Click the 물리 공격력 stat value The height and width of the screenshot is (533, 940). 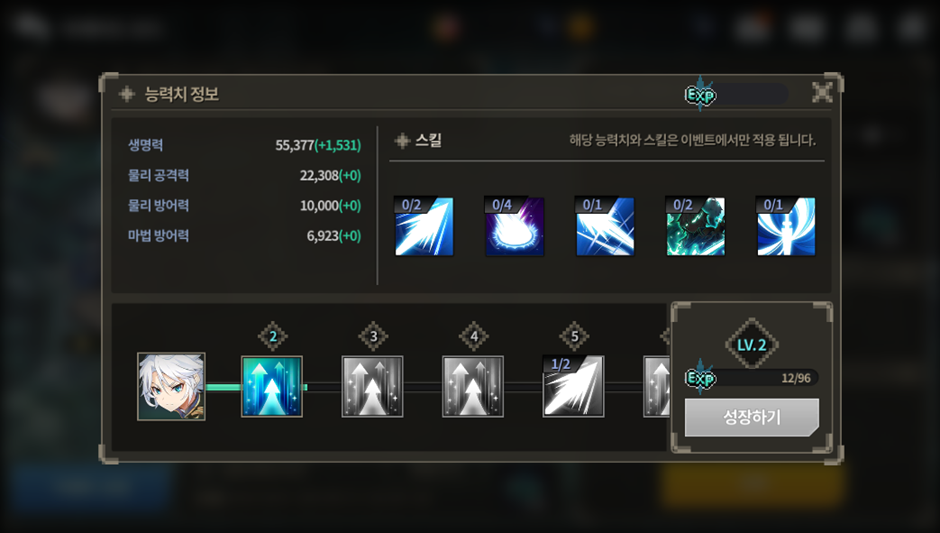(330, 176)
